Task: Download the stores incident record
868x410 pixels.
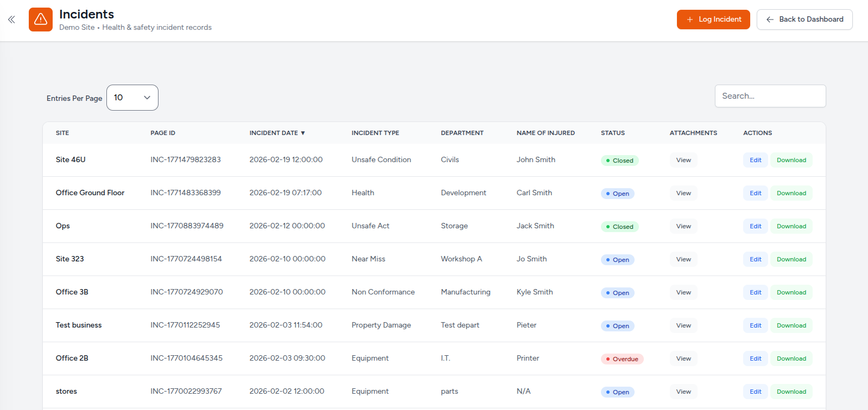Action: pos(791,392)
